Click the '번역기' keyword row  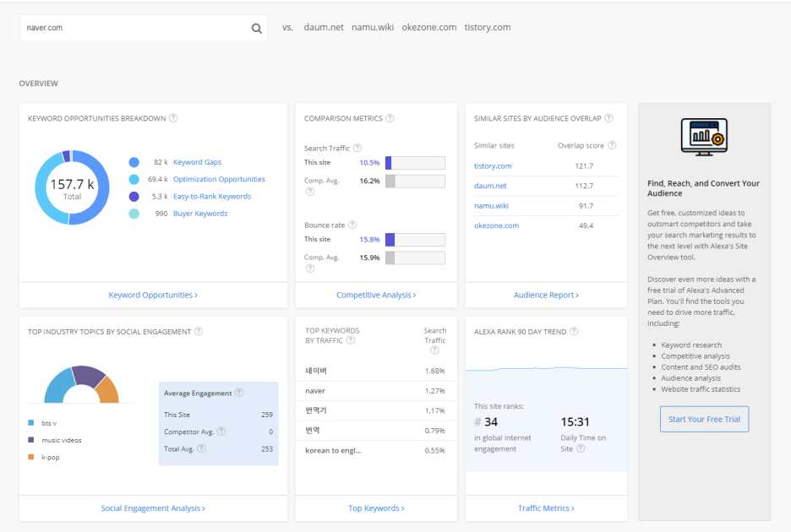coord(376,410)
